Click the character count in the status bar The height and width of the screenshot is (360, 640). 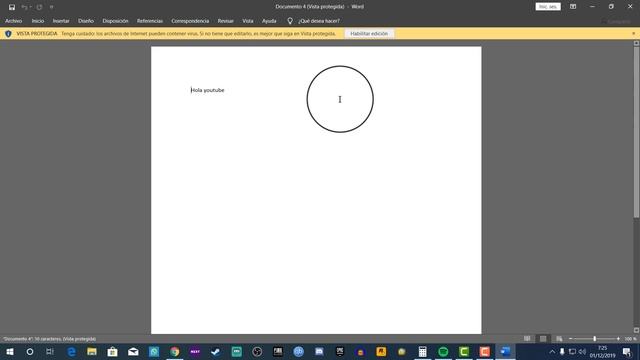tap(48, 339)
